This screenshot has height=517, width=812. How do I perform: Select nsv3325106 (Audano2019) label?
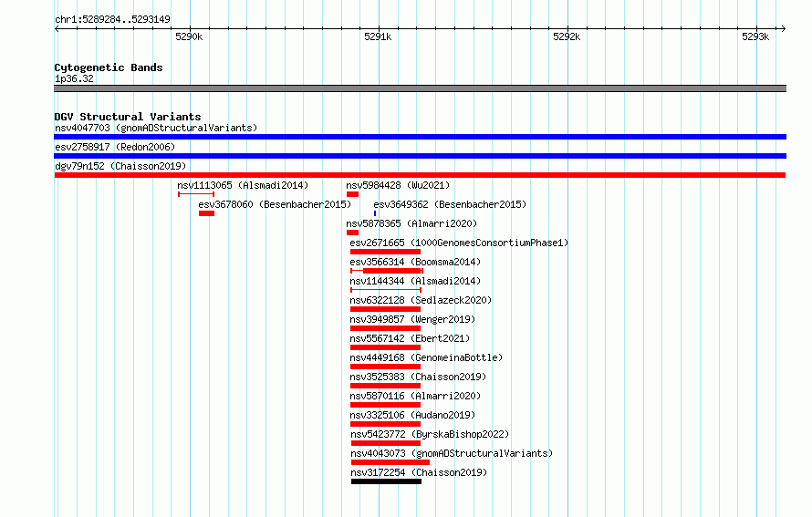click(x=412, y=415)
